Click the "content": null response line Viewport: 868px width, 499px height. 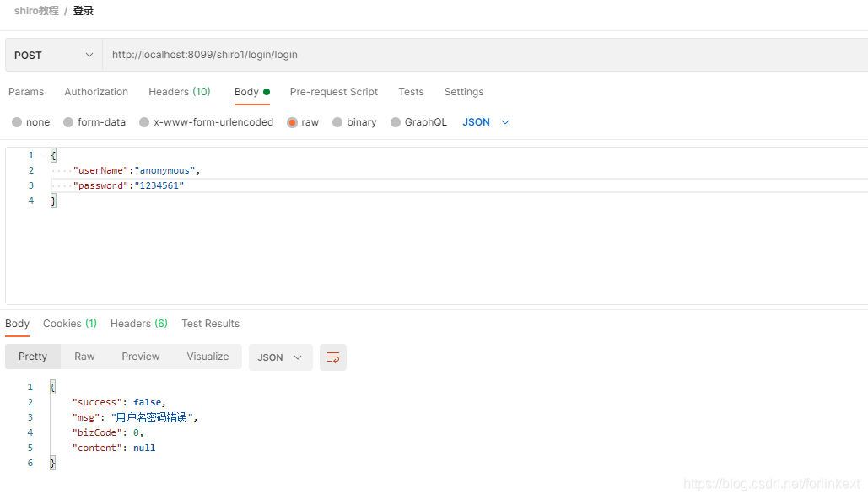tap(114, 448)
